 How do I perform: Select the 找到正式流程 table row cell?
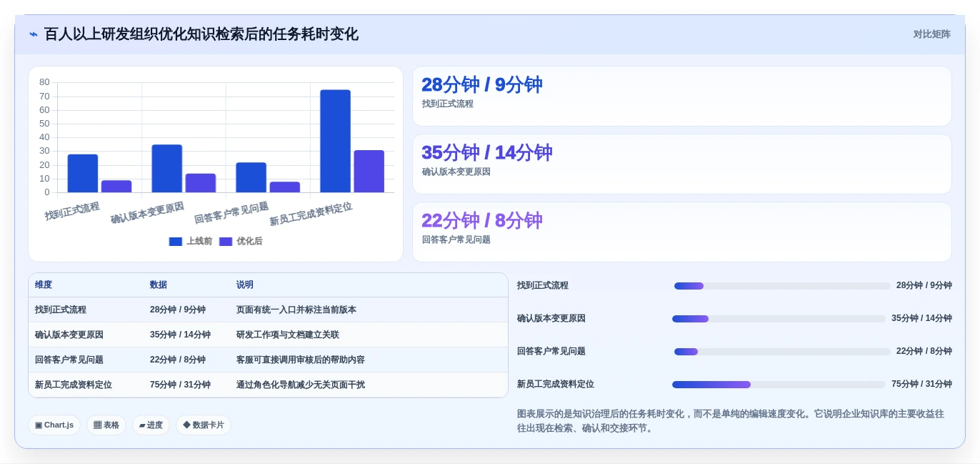click(x=61, y=310)
